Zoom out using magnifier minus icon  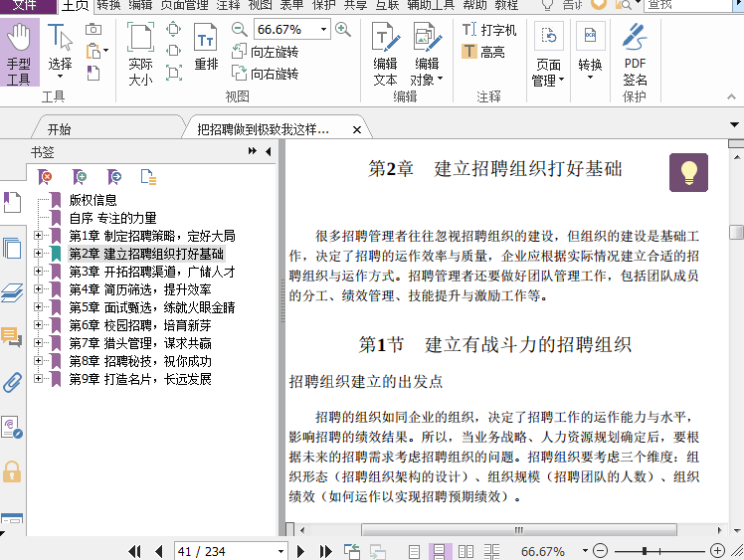pos(239,30)
